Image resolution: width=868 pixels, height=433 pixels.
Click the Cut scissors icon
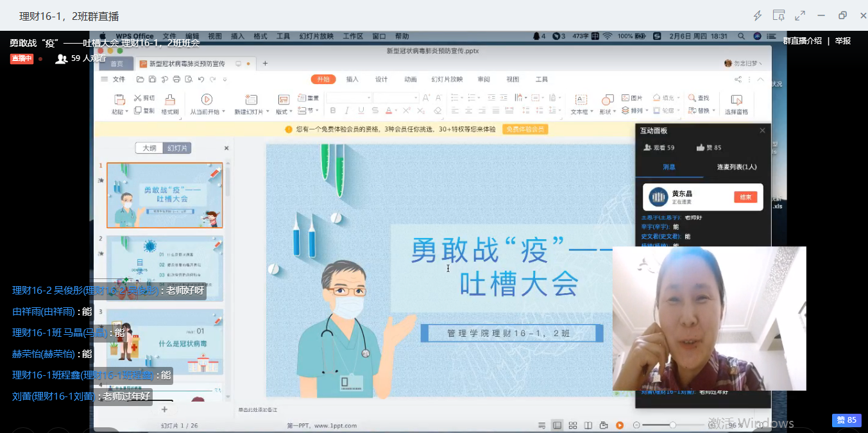pos(137,98)
